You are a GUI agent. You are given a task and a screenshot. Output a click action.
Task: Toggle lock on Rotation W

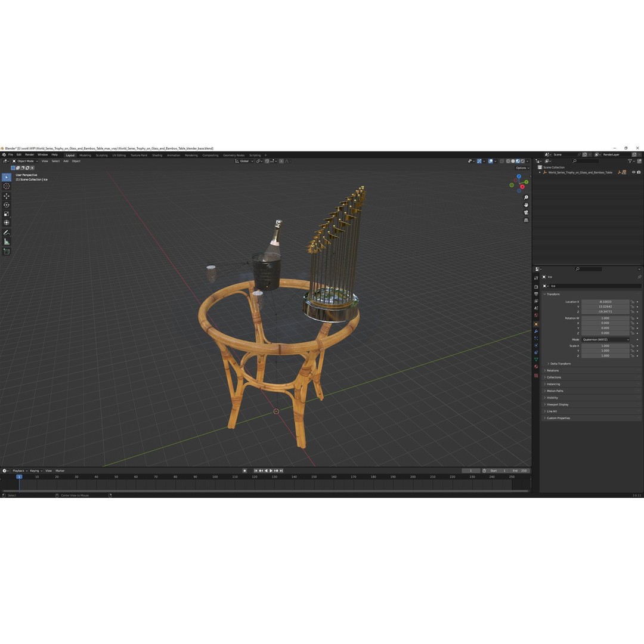(633, 318)
